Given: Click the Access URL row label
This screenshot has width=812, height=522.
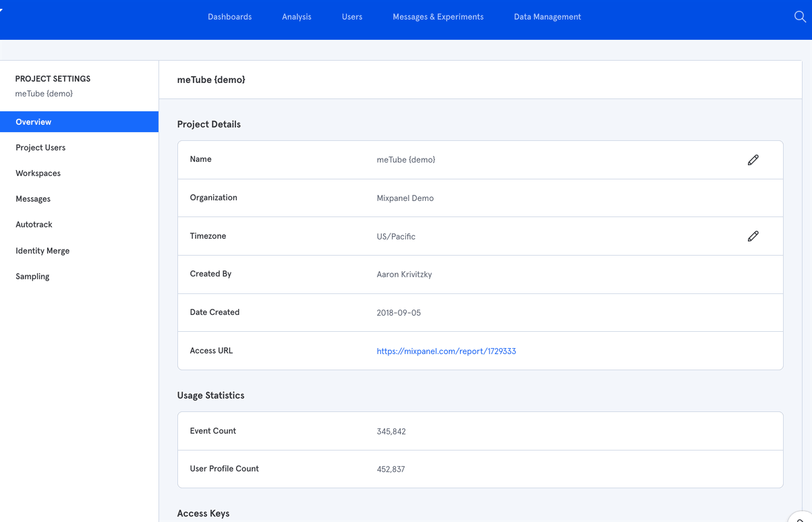Looking at the screenshot, I should [x=211, y=351].
